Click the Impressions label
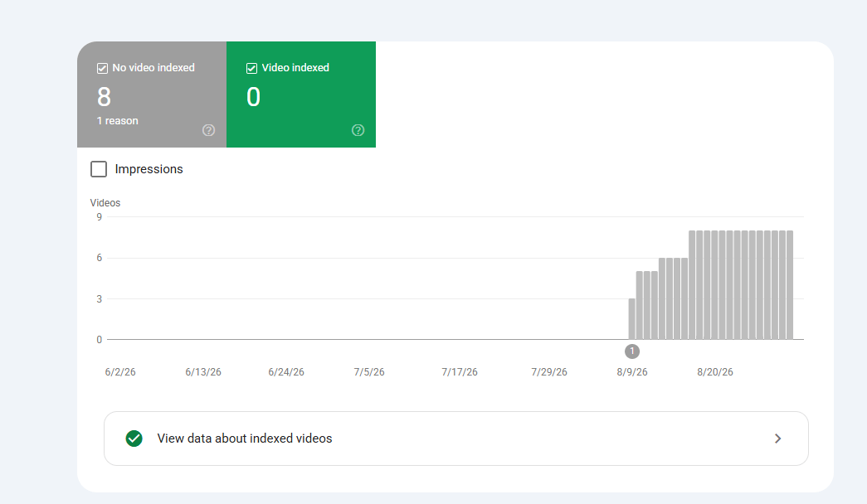 coord(149,169)
